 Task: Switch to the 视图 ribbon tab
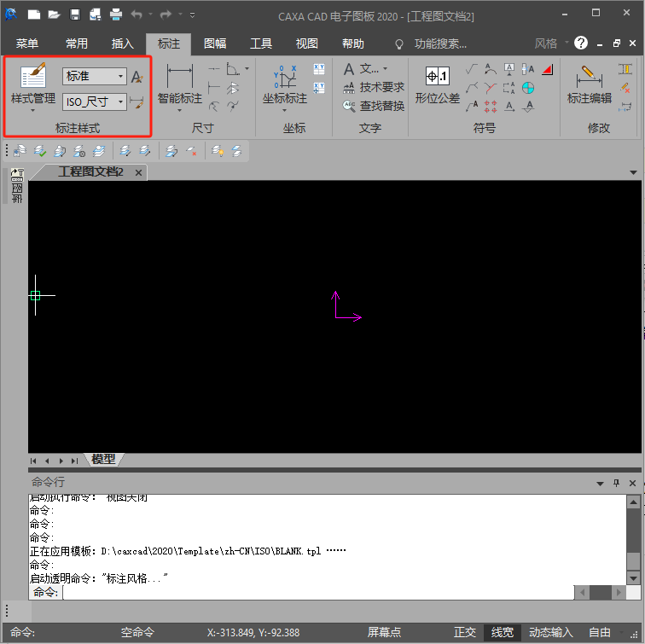pos(307,44)
